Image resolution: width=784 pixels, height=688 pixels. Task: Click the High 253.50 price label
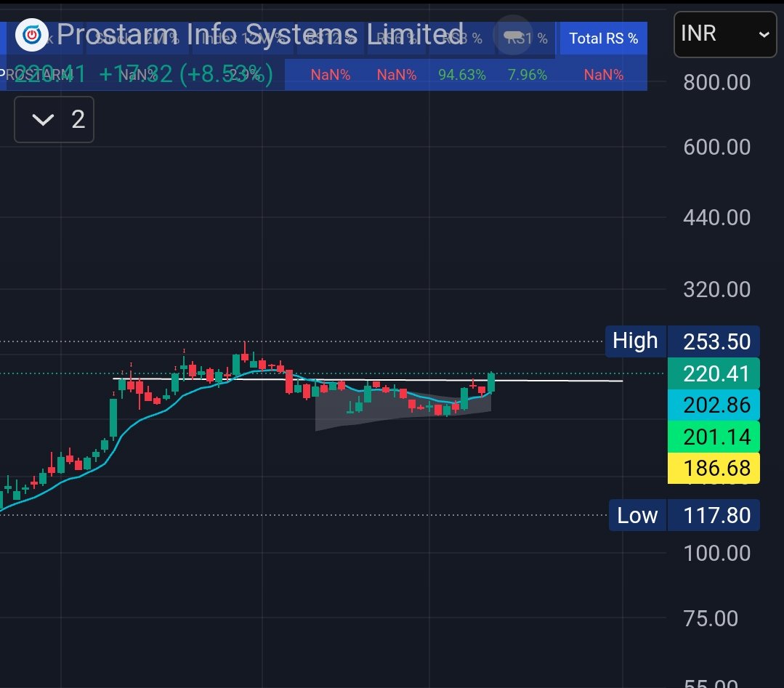tap(682, 341)
